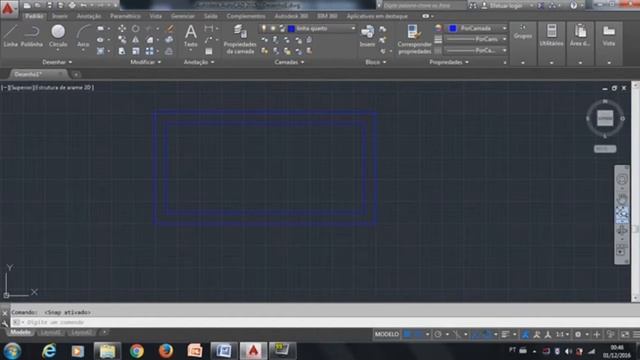The image size is (640, 360).
Task: Click the Inserir block tool
Action: pos(367,36)
